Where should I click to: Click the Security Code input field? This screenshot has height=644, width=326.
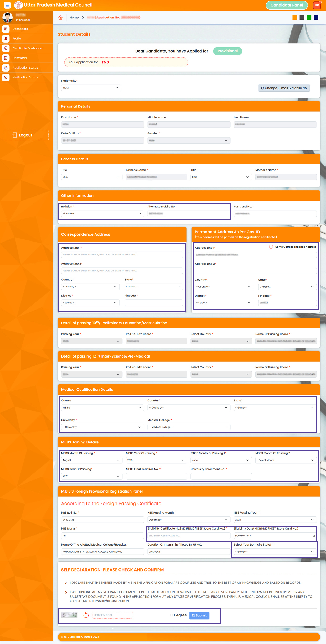[x=113, y=615]
